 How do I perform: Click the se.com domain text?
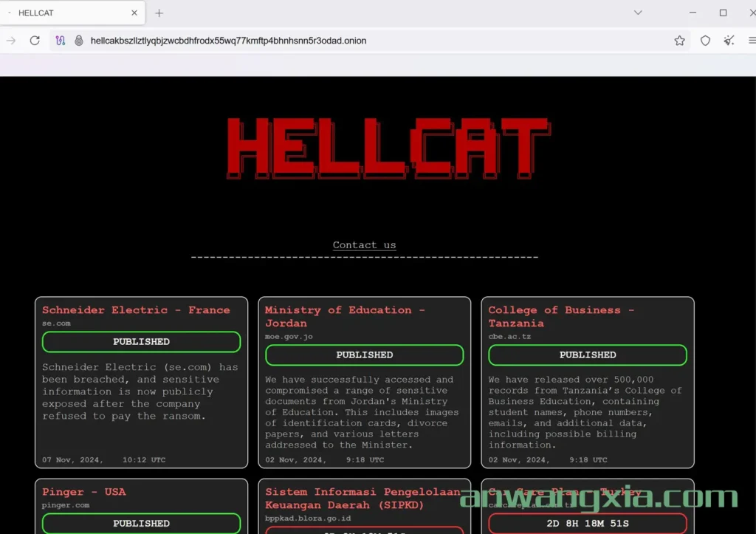coord(56,324)
